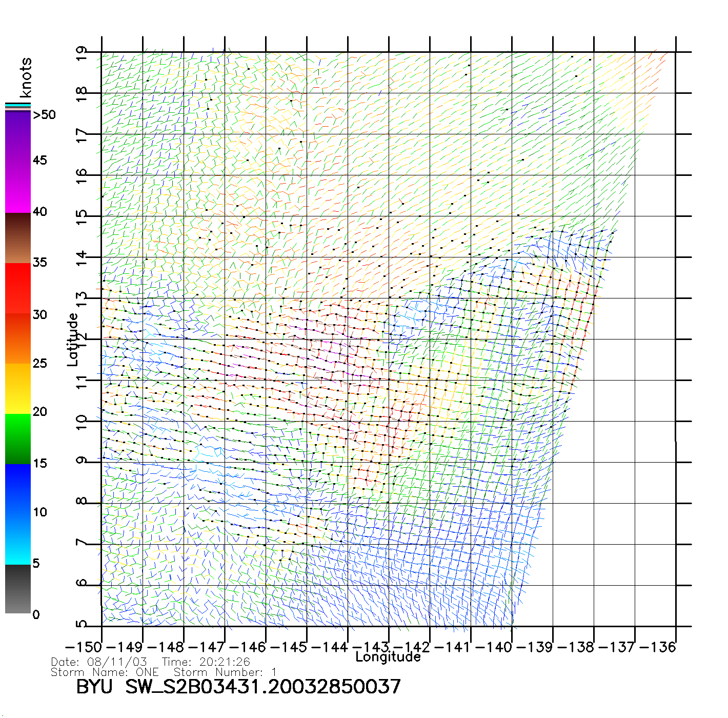Click the BYU SW_S2B03431.20032850037 file title

click(238, 687)
